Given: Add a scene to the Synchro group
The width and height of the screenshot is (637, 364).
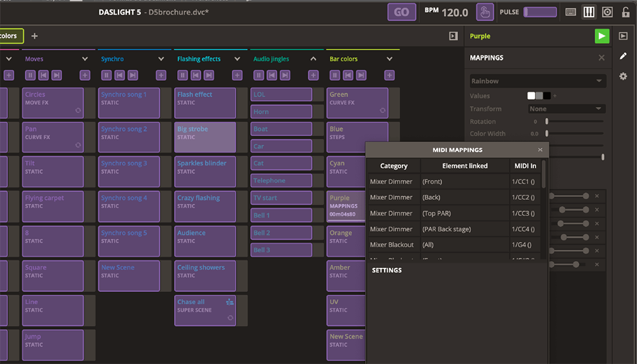Looking at the screenshot, I should pyautogui.click(x=161, y=75).
